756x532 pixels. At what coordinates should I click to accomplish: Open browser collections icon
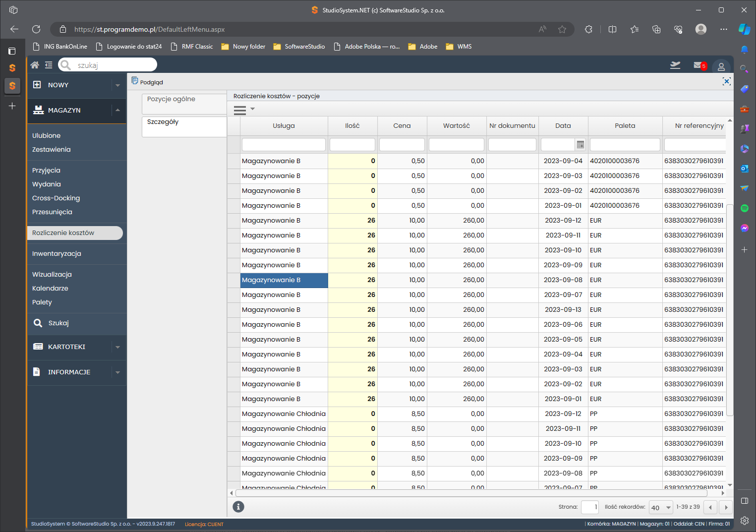(656, 29)
